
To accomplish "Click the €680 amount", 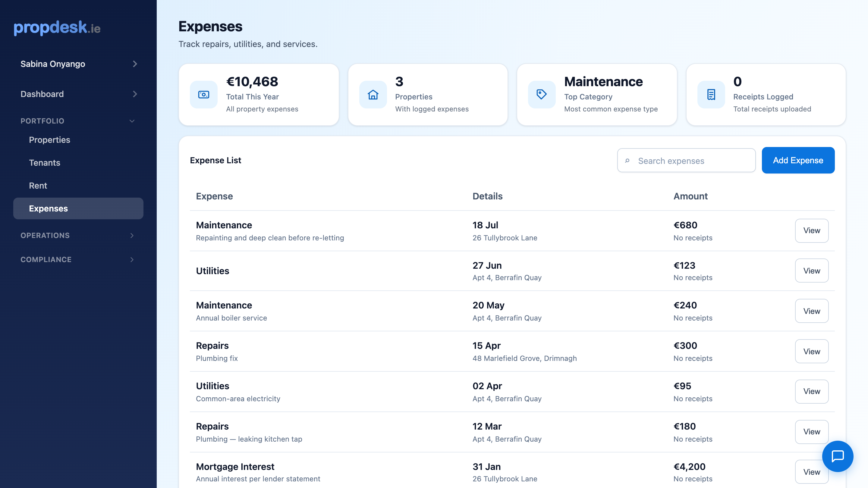I will (x=685, y=225).
